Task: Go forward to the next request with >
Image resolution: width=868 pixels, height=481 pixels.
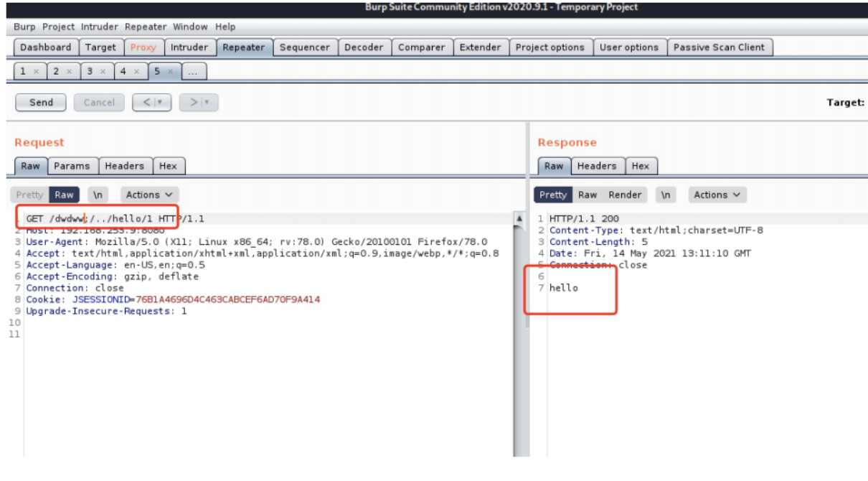Action: point(192,103)
